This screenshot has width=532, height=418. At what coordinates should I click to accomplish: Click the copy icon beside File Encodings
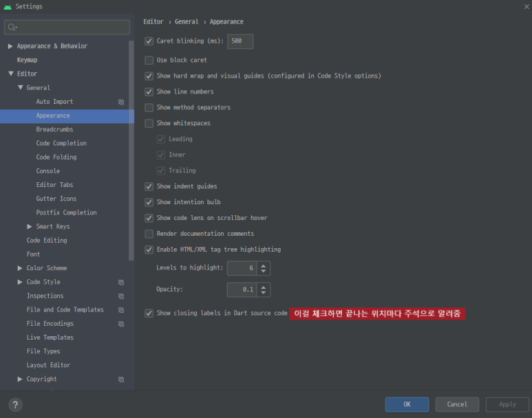[121, 324]
